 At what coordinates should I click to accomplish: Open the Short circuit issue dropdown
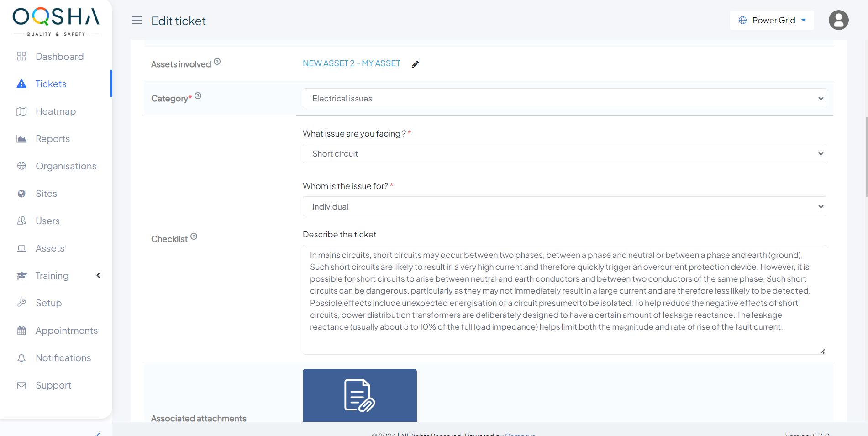(564, 154)
